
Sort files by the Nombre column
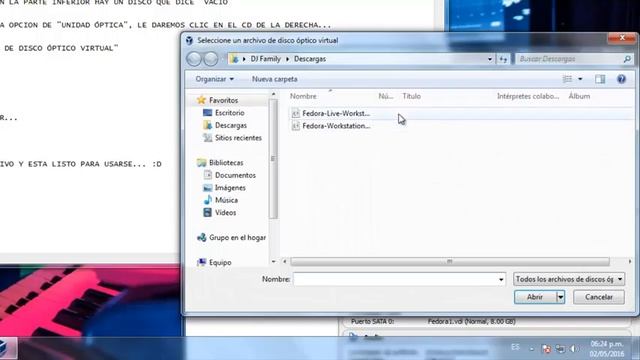(x=303, y=96)
